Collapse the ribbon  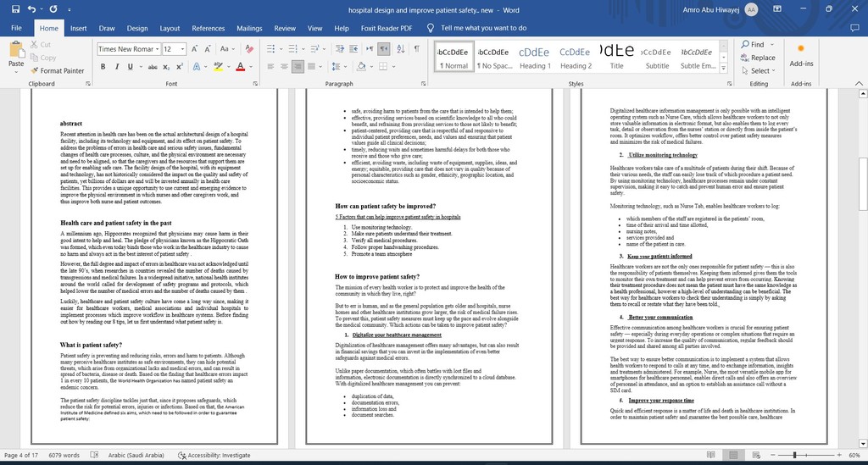(859, 84)
